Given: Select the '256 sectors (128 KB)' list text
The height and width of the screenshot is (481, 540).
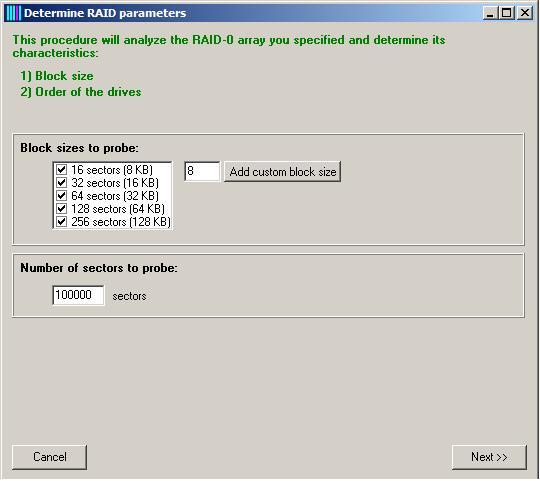Looking at the screenshot, I should [121, 222].
